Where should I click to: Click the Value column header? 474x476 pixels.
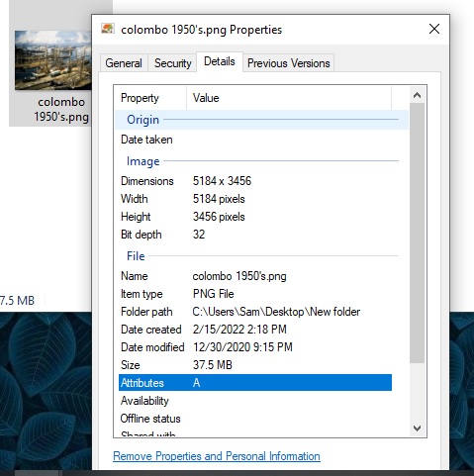pos(289,98)
